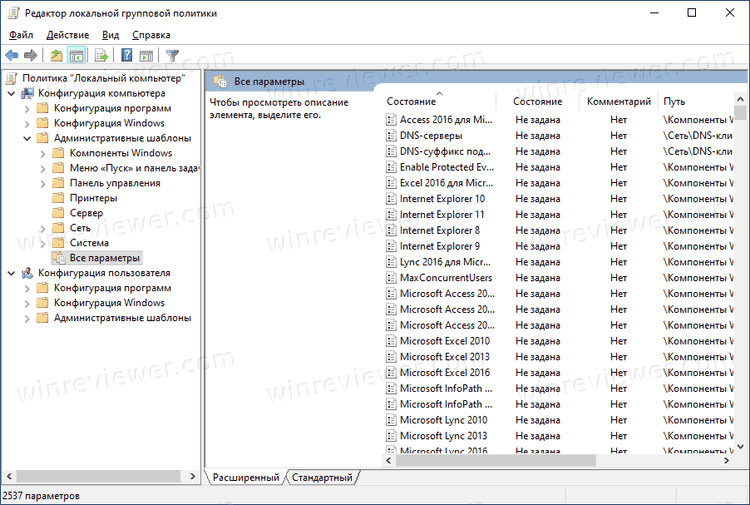Open the Вид menu
Screen dimensions: 750x505
pos(110,35)
